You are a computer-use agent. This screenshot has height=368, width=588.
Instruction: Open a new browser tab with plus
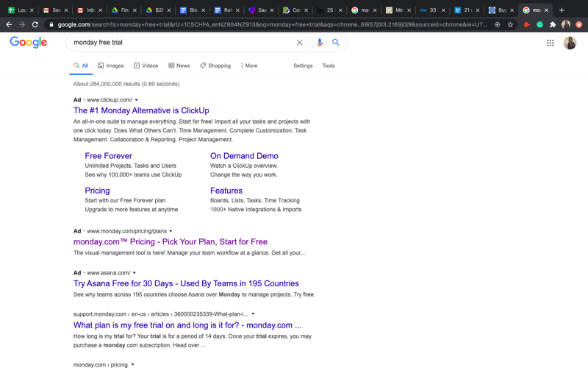(562, 10)
